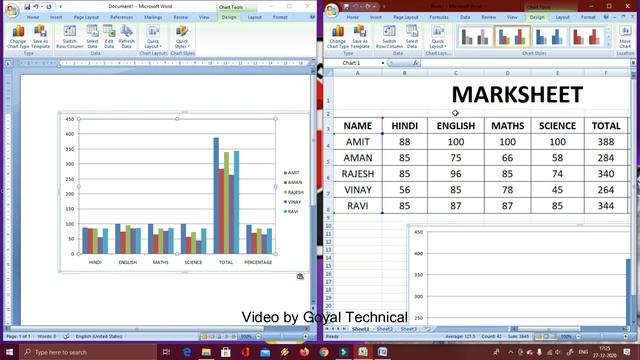
Task: Click the TOTAL value 388 cell
Action: tap(606, 142)
